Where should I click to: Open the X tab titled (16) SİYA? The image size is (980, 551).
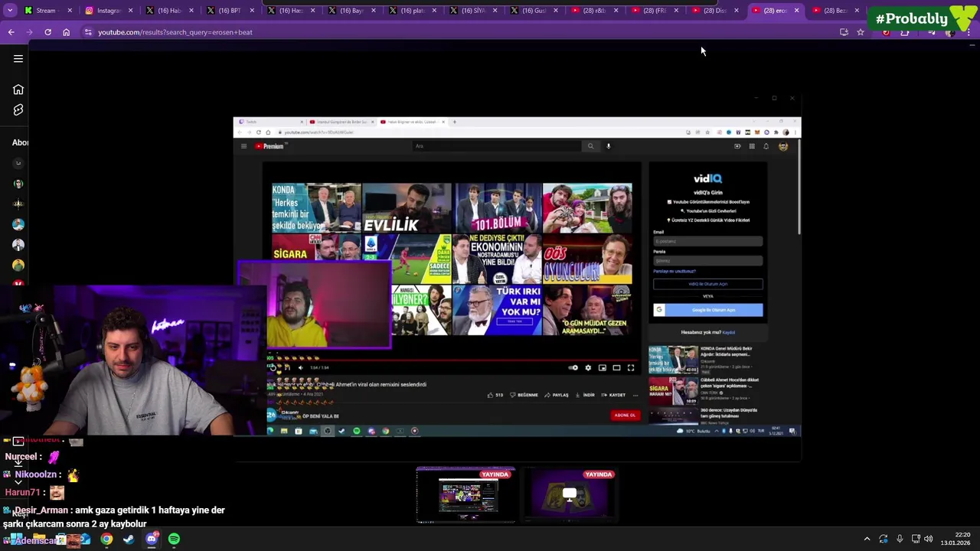tap(474, 11)
